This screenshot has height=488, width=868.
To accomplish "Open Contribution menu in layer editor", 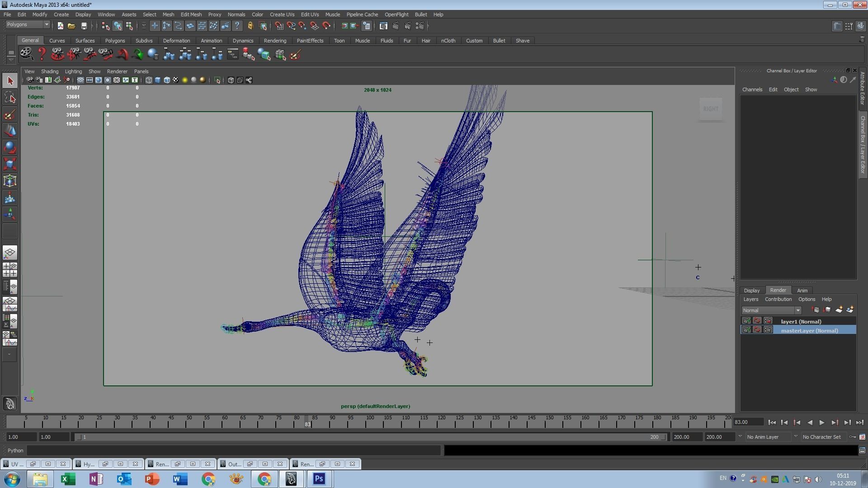I will point(778,299).
